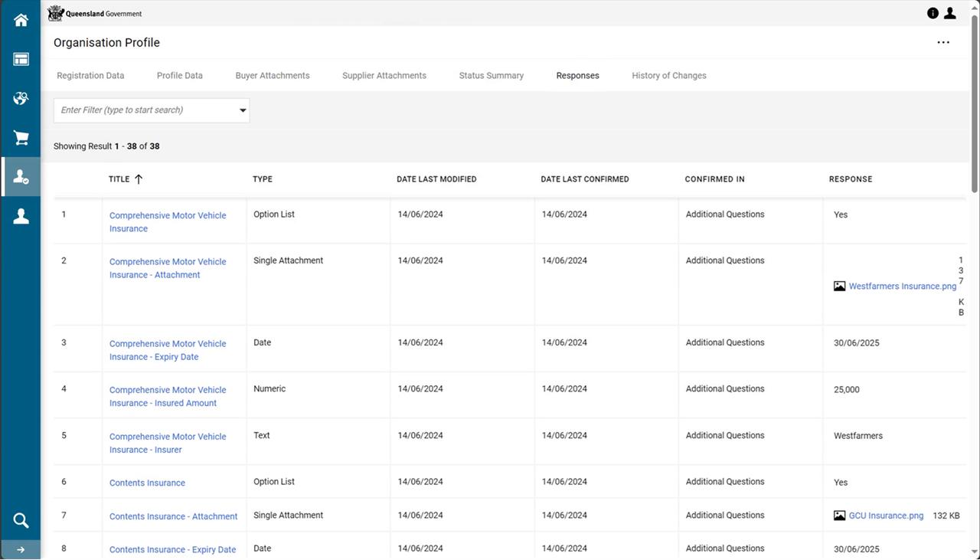Click the Option List cell in row 1

pos(274,215)
